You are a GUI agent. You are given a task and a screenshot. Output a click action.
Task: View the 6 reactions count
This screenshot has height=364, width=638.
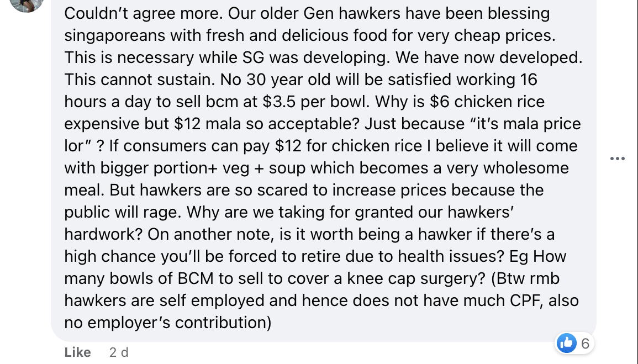(585, 344)
